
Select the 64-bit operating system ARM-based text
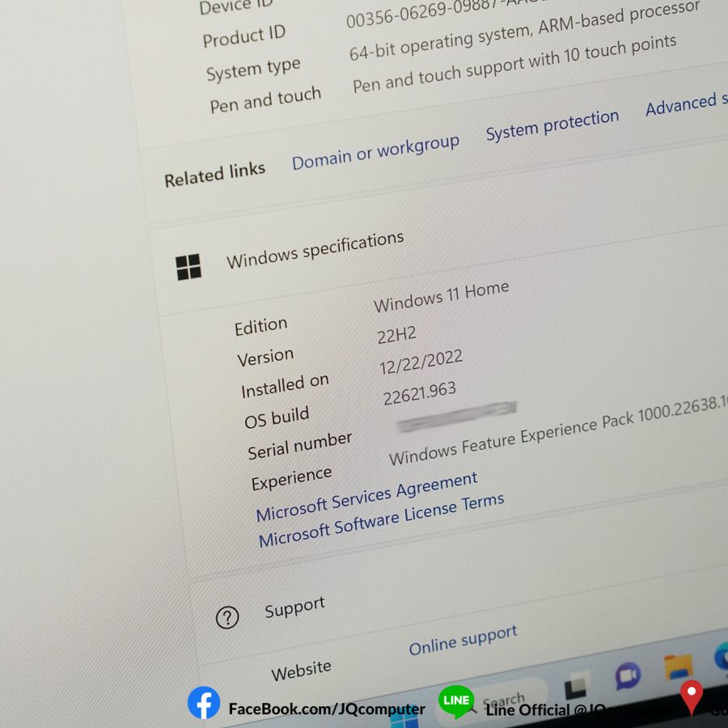coord(524,31)
